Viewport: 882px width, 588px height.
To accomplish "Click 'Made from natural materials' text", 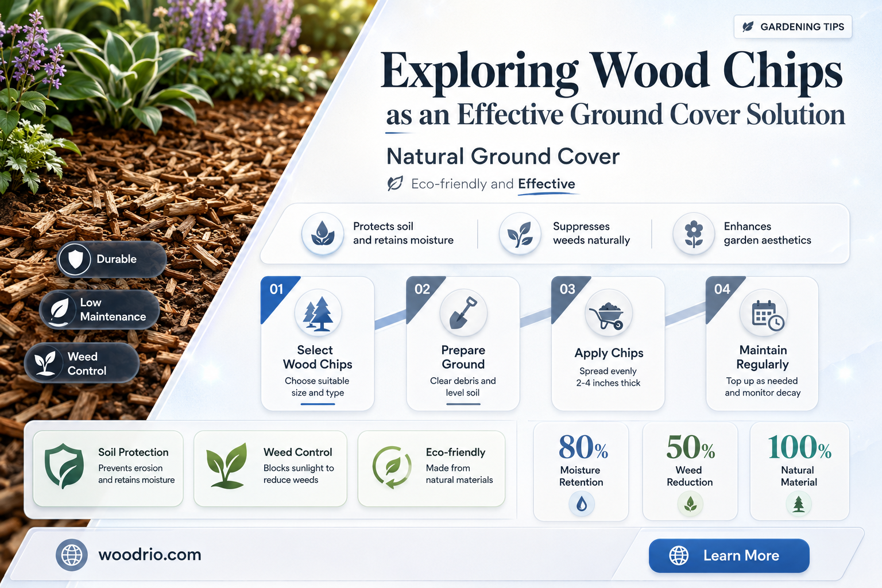I will click(x=459, y=474).
